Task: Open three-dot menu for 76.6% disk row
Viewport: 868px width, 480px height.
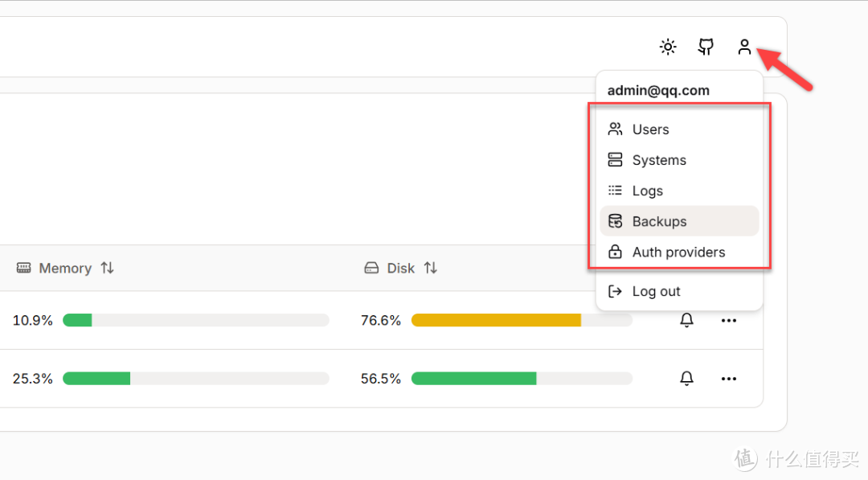Action: (728, 320)
